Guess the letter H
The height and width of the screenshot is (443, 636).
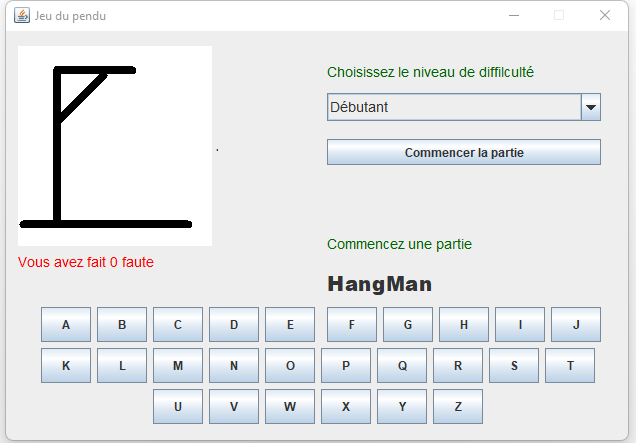464,325
